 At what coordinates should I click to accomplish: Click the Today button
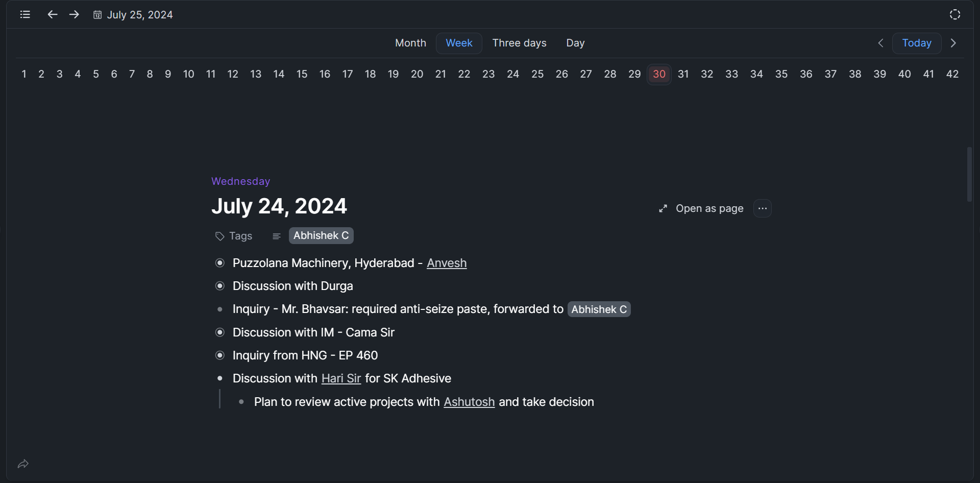click(x=917, y=43)
